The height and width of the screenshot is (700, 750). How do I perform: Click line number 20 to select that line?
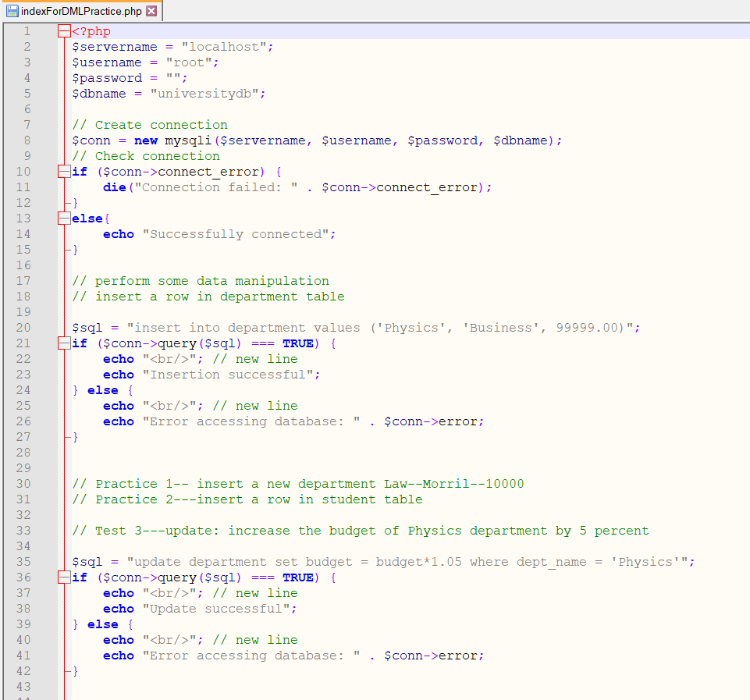[27, 327]
